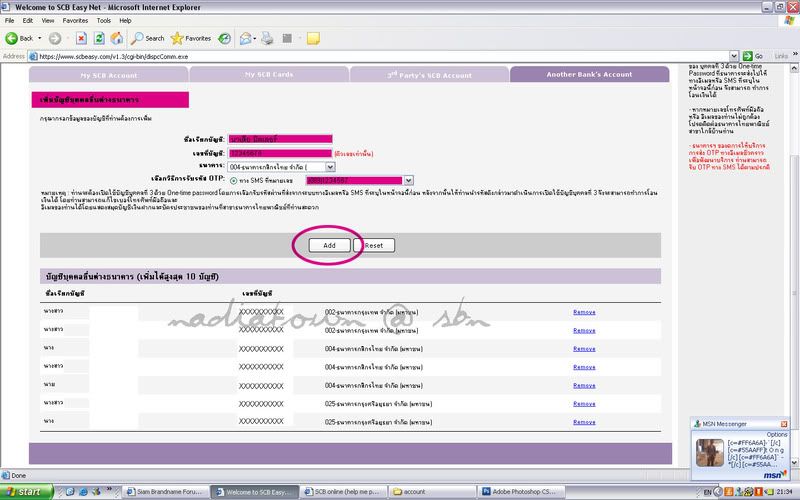Open the Mail icon dropdown arrow

pyautogui.click(x=255, y=38)
